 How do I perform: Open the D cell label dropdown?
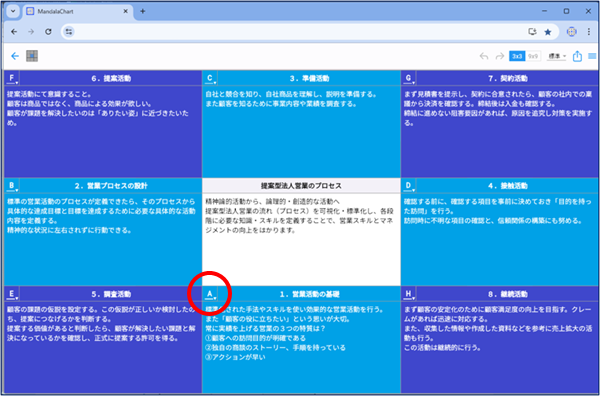point(409,186)
